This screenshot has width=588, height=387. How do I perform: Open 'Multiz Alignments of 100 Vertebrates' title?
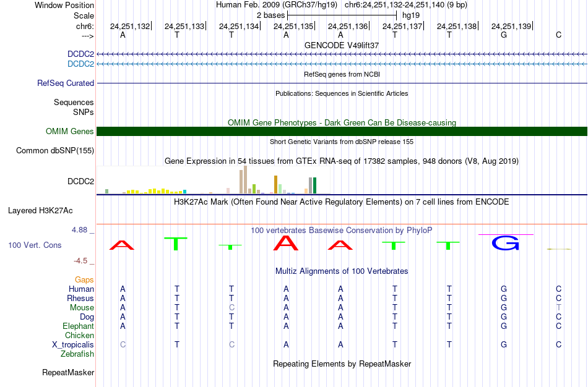click(342, 271)
